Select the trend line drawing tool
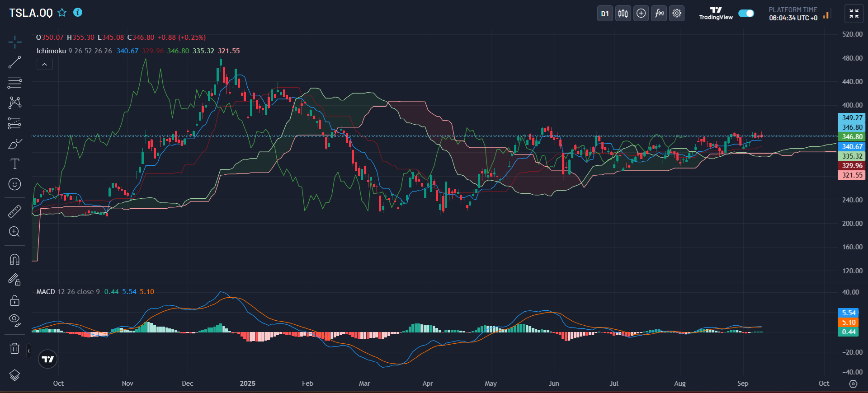 14,62
